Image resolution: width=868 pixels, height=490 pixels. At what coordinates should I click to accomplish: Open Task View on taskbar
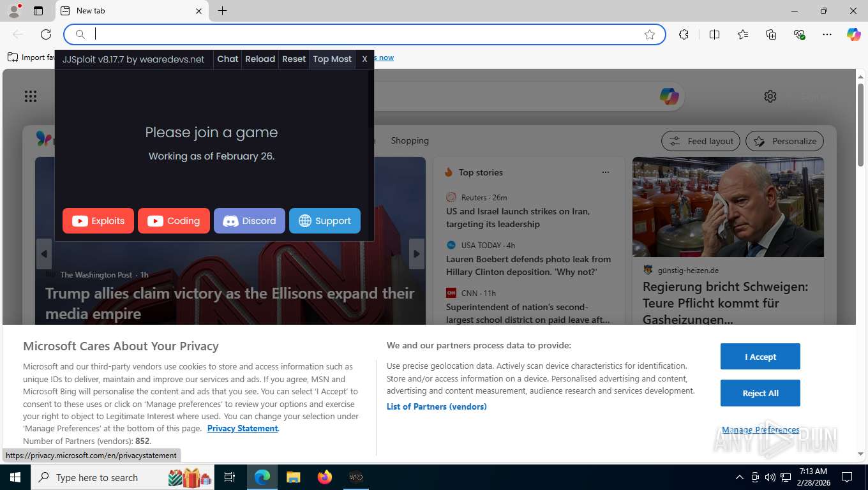230,477
